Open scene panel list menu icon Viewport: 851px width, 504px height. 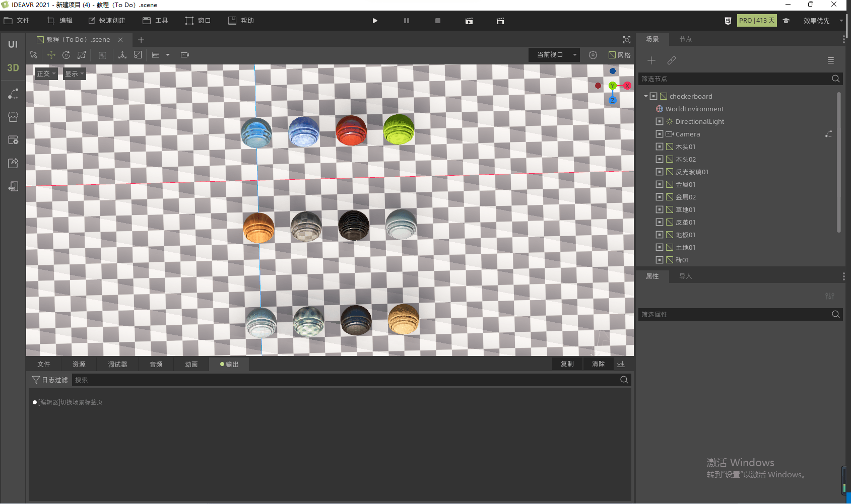coord(831,60)
